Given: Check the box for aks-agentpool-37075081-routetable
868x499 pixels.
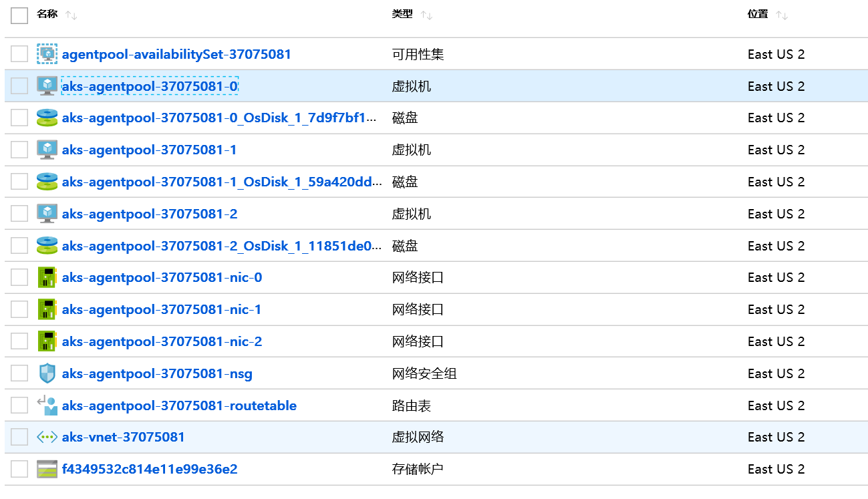Looking at the screenshot, I should click(19, 405).
